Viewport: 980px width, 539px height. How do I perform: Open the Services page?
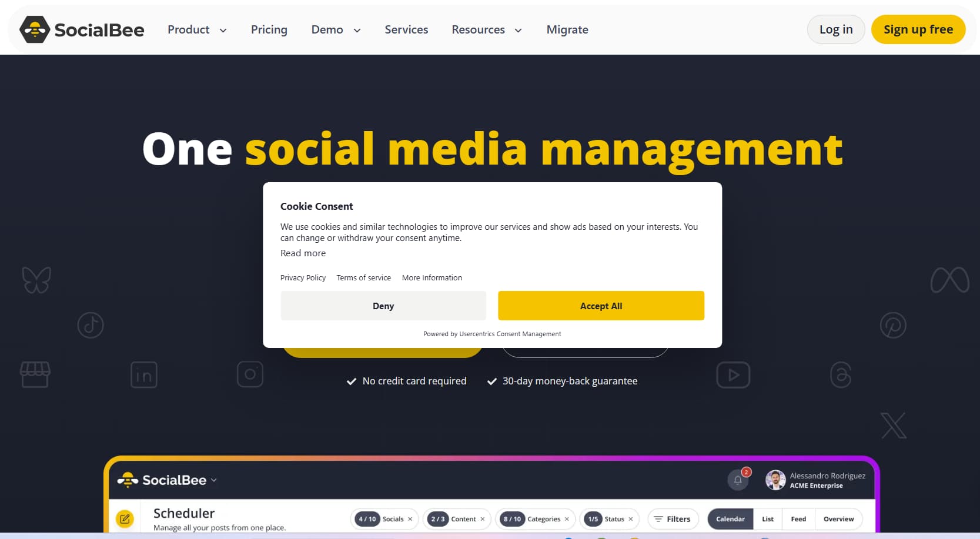(x=406, y=29)
